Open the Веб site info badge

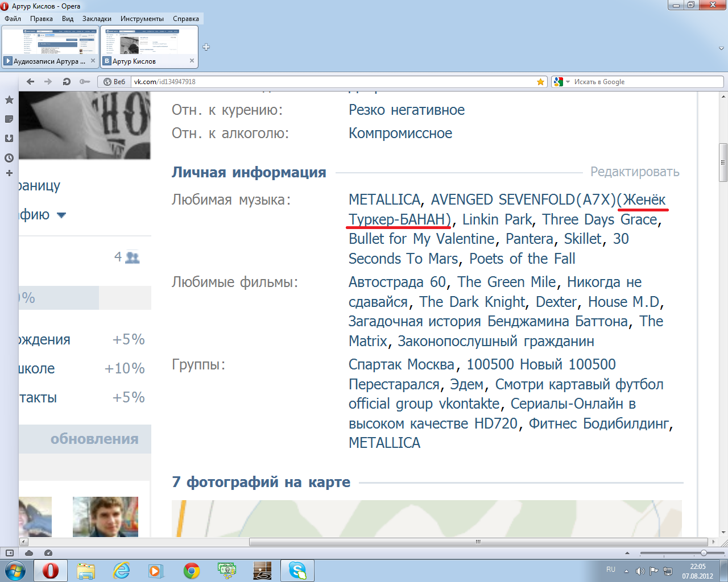[x=115, y=82]
